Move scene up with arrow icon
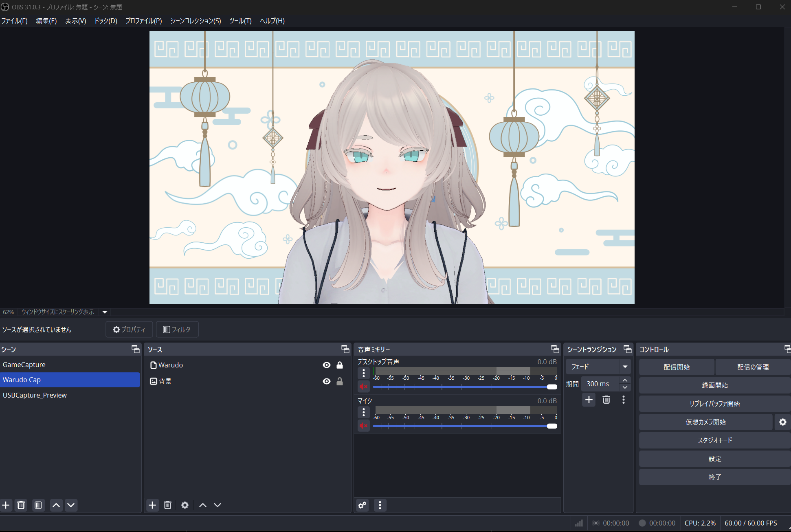791x532 pixels. [x=56, y=505]
